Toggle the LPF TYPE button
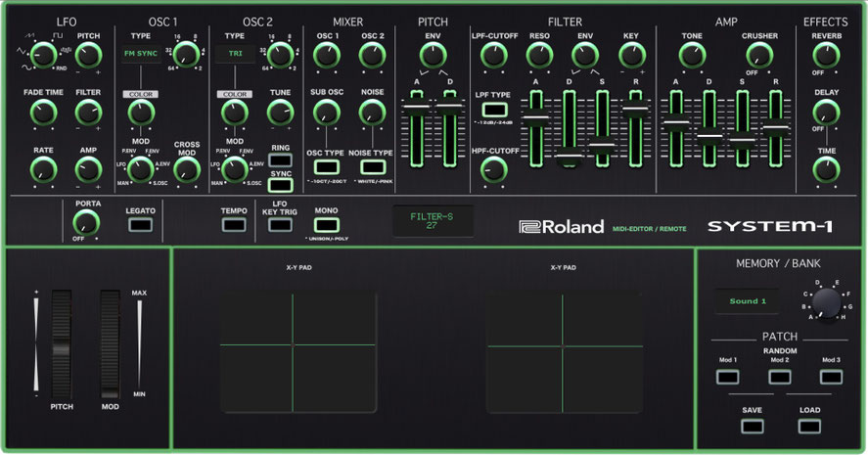 pyautogui.click(x=494, y=110)
